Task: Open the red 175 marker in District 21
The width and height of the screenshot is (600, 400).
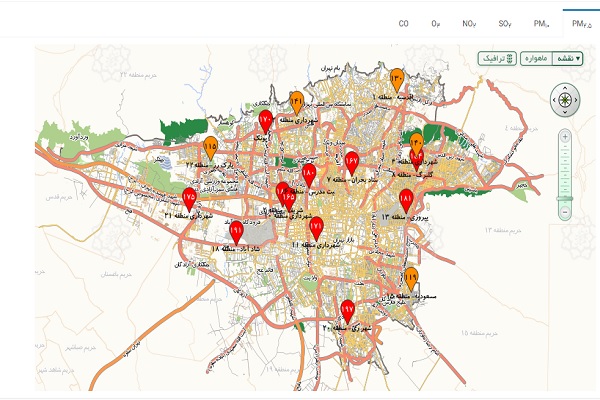Action: click(x=189, y=199)
